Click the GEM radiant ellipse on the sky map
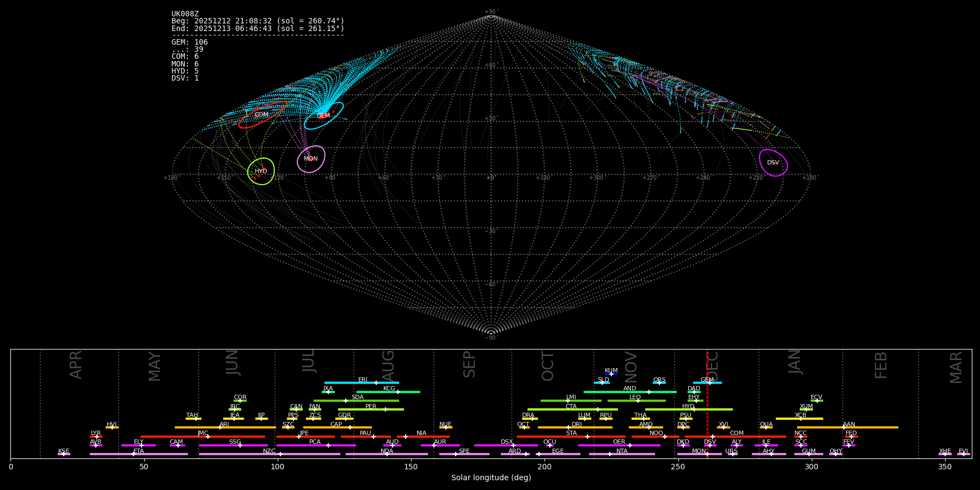 323,116
